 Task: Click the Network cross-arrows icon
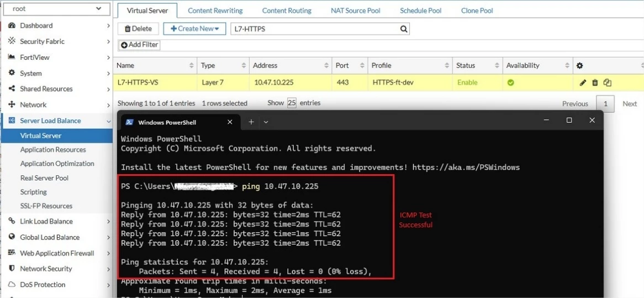pos(12,104)
